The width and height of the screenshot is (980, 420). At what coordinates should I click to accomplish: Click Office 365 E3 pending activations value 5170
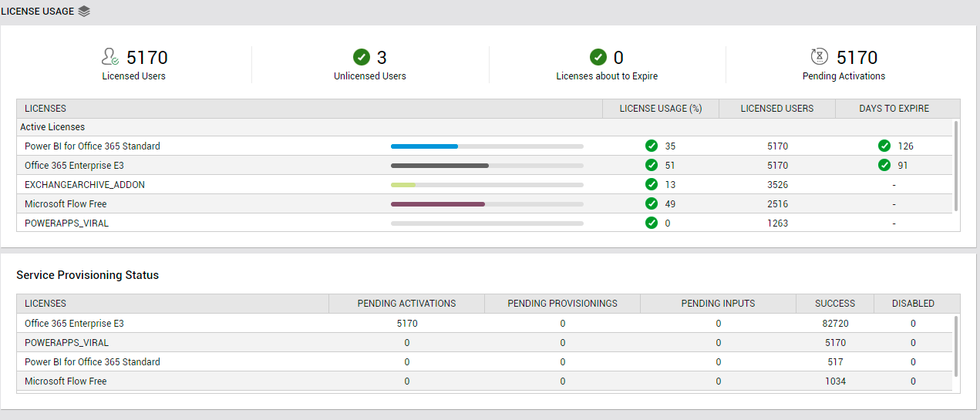[406, 324]
